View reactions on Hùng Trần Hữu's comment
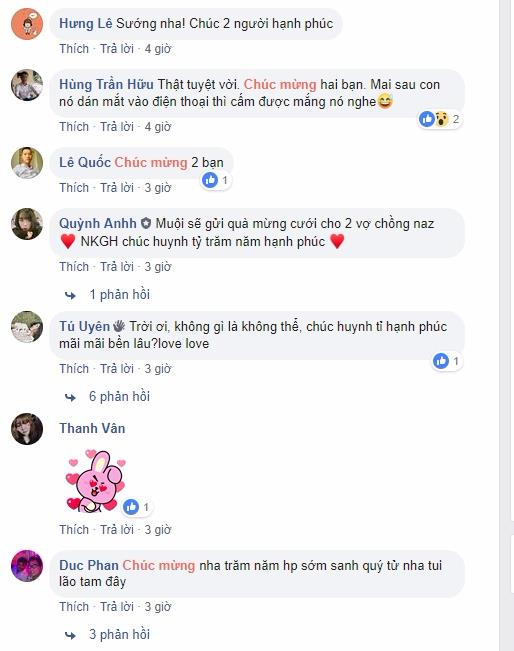The image size is (514, 651). tap(440, 120)
